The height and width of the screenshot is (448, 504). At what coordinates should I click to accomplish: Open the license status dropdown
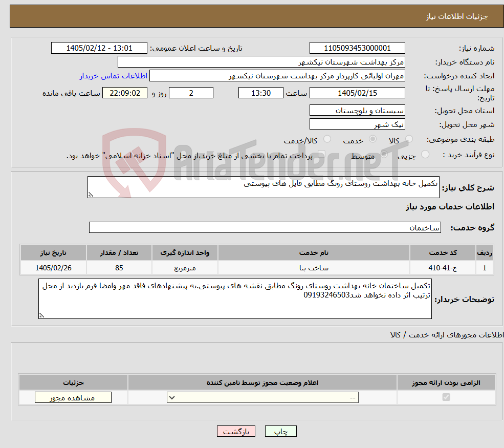pyautogui.click(x=262, y=397)
